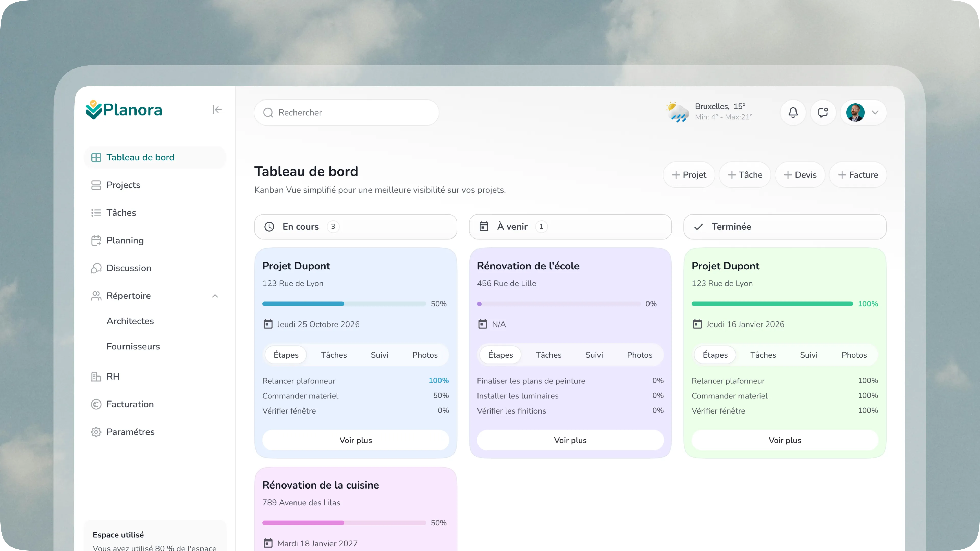Open the chat messages icon in header
This screenshot has width=980, height=551.
[x=823, y=112]
